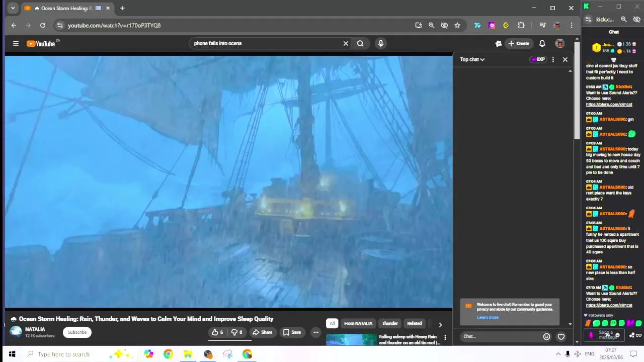Close the live chat panel
Viewport: 644px width, 362px height.
pyautogui.click(x=565, y=59)
